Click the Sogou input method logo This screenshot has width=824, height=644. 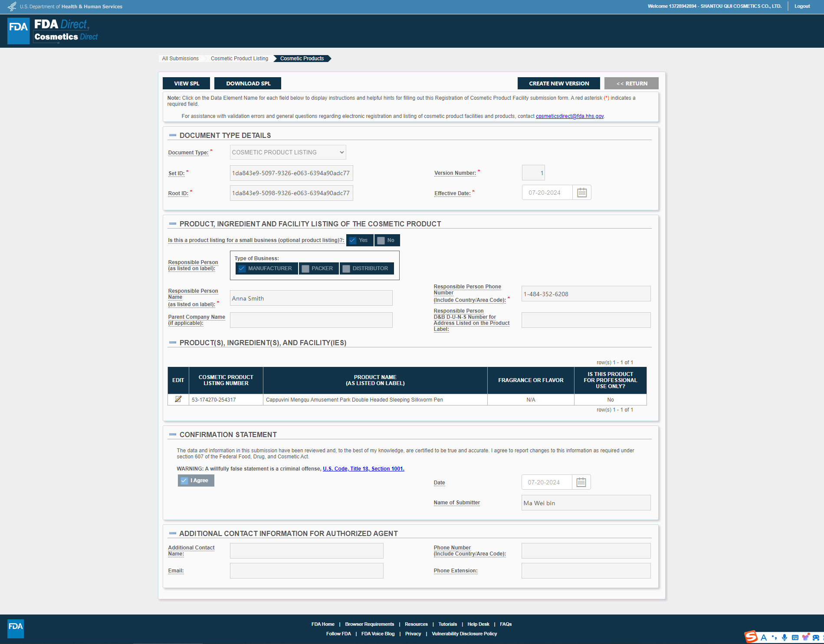(751, 637)
